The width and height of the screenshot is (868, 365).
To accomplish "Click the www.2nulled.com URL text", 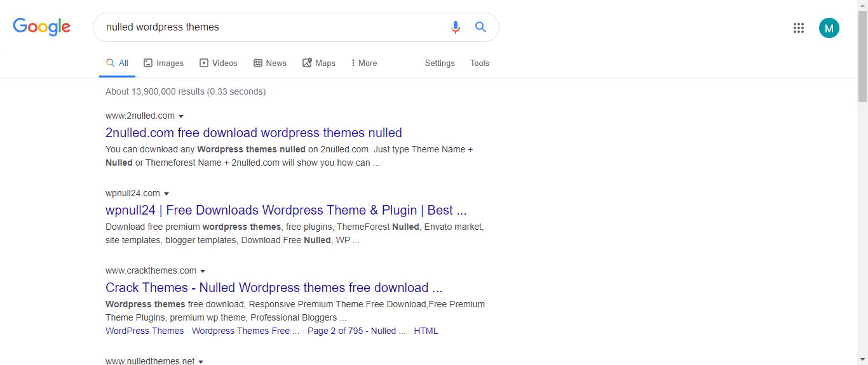I will (140, 116).
